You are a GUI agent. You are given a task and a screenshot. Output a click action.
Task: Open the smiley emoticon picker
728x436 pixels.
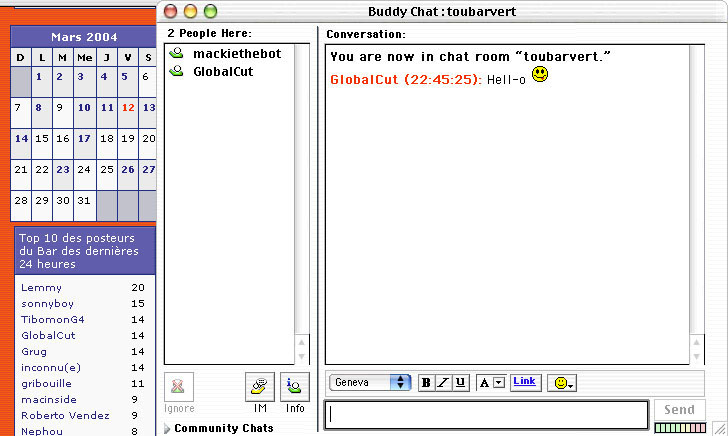click(x=562, y=383)
